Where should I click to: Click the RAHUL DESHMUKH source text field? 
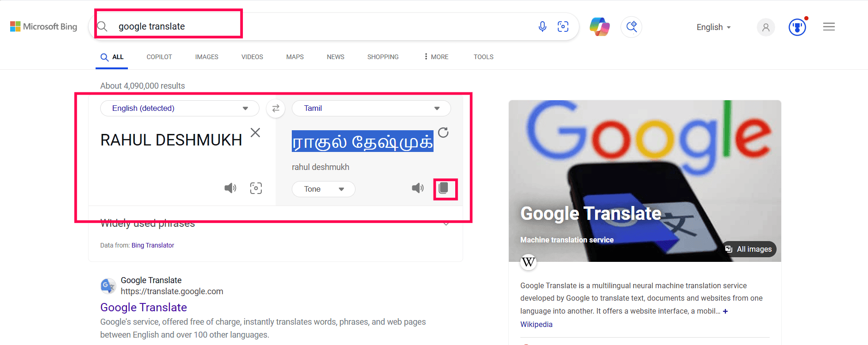(x=171, y=140)
